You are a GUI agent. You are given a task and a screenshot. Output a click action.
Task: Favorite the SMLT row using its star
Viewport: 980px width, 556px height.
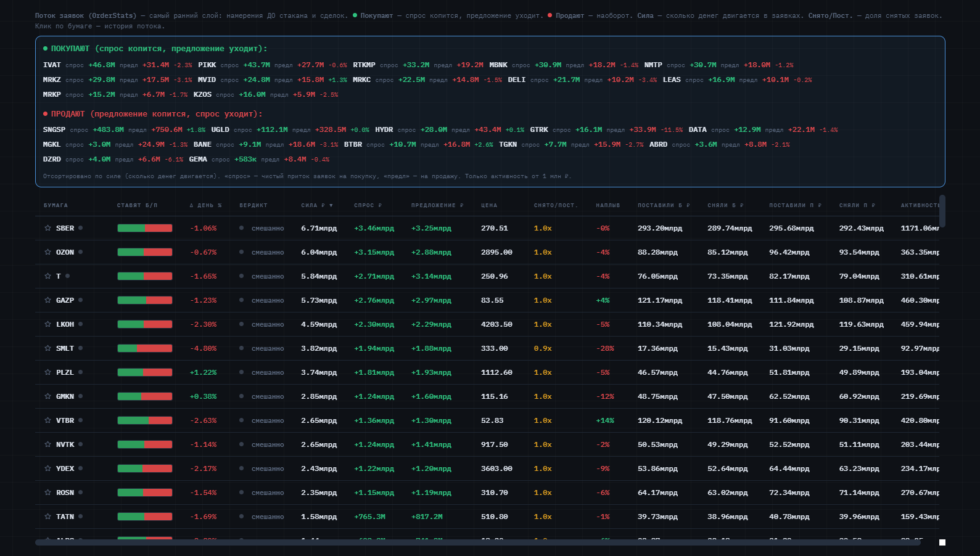pos(47,348)
